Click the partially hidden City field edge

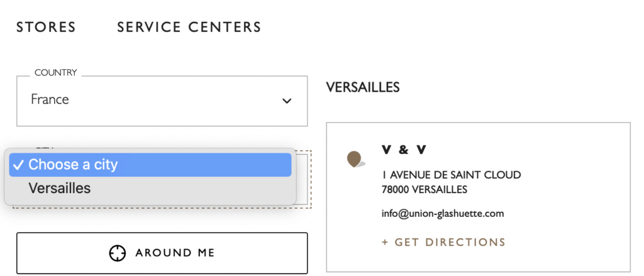[303, 179]
